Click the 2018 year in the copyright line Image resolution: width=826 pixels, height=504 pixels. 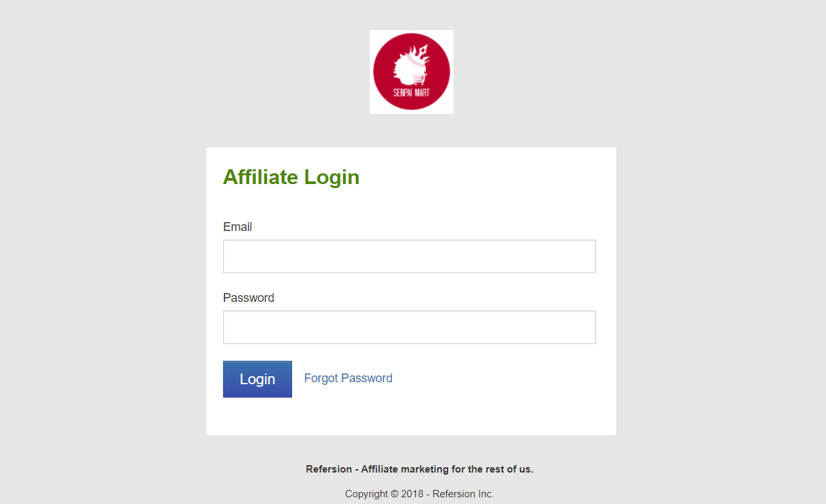click(413, 494)
